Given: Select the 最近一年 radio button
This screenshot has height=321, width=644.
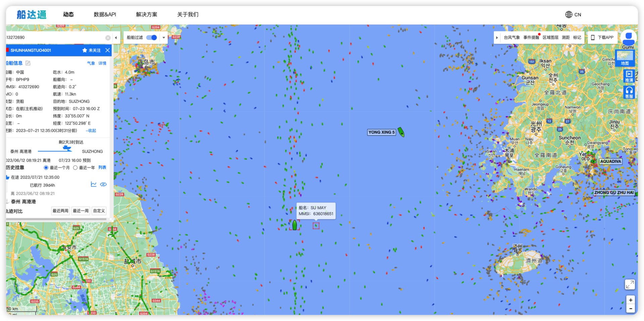Looking at the screenshot, I should point(75,168).
